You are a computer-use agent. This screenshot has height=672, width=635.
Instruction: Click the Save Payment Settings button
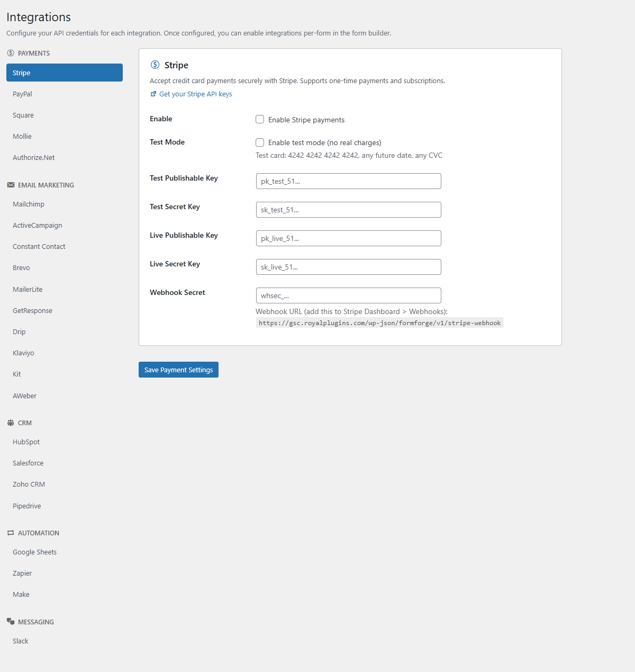click(178, 370)
